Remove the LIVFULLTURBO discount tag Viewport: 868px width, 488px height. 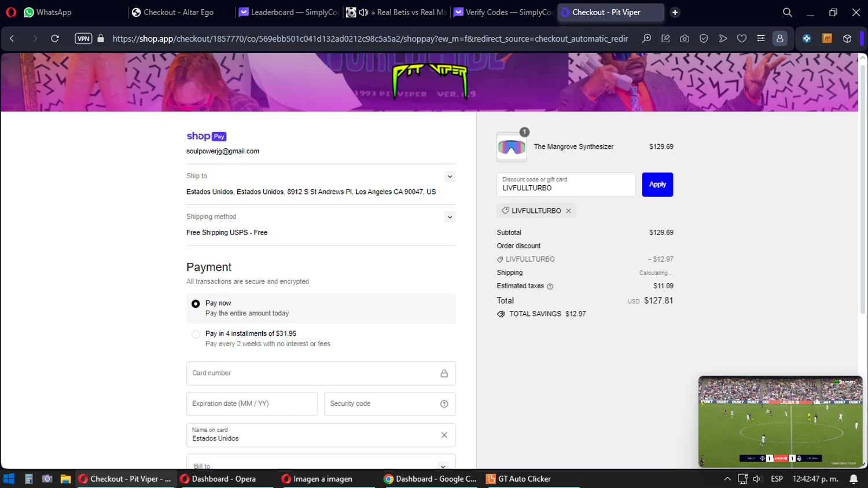click(x=569, y=211)
